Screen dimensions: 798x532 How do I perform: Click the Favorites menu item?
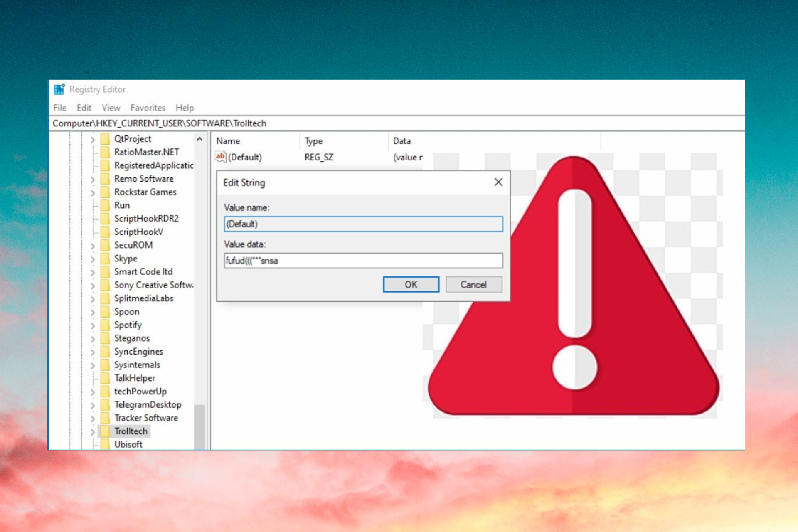tap(148, 108)
